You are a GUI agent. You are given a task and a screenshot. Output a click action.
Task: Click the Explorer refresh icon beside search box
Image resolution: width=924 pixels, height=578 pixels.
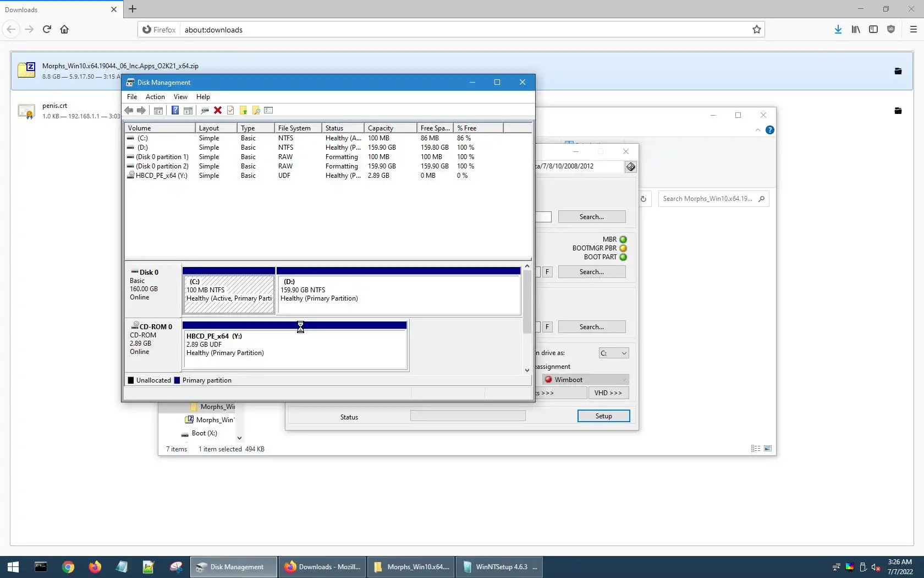[x=643, y=199]
